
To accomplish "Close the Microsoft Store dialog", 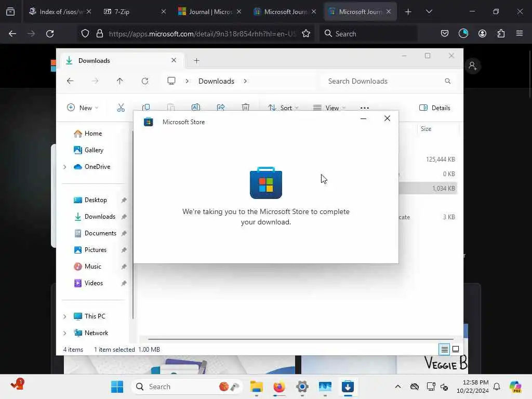I will point(387,118).
